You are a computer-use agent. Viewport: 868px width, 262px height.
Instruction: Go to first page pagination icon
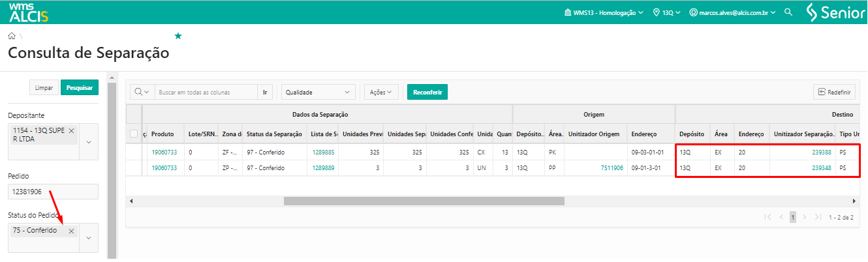(767, 217)
